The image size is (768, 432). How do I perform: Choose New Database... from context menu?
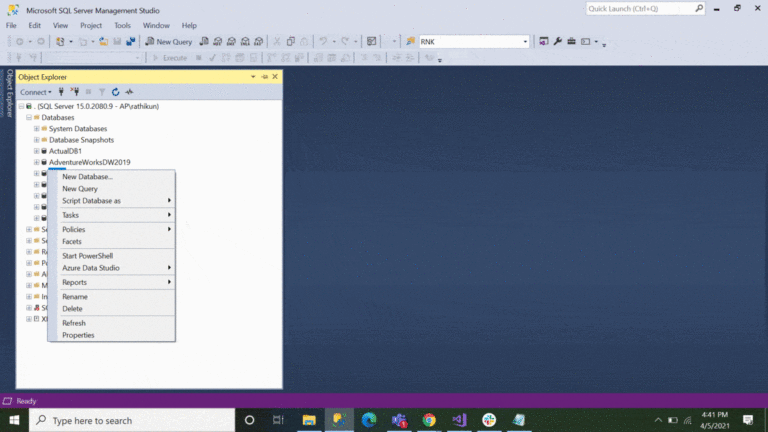[x=87, y=177]
